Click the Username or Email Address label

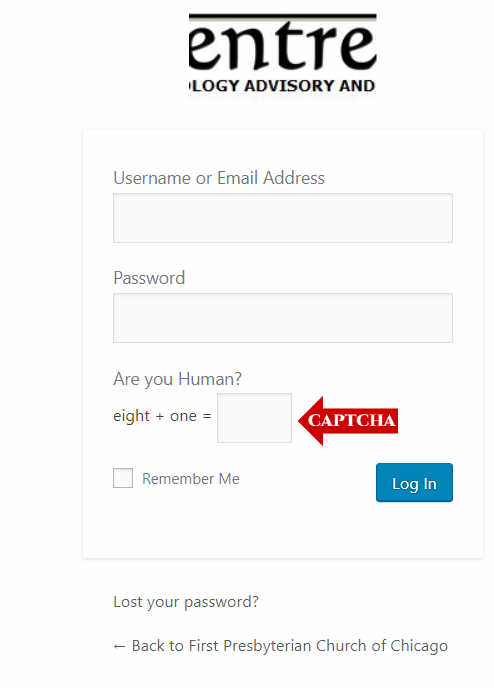(x=219, y=178)
